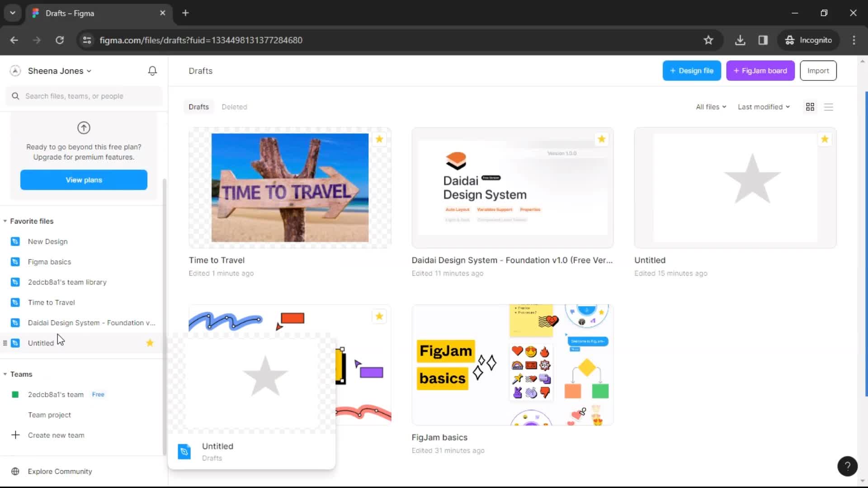Open the Last modified sort dropdown
This screenshot has height=488, width=868.
[x=764, y=107]
